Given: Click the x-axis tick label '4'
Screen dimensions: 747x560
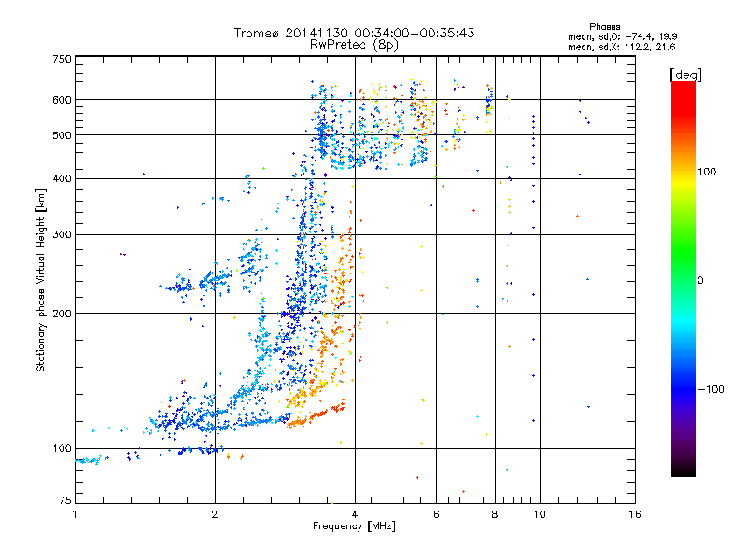Looking at the screenshot, I should (x=355, y=514).
